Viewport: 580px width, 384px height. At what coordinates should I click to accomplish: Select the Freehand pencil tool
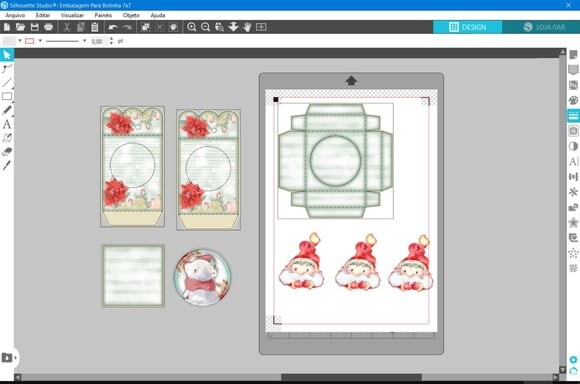[x=7, y=110]
